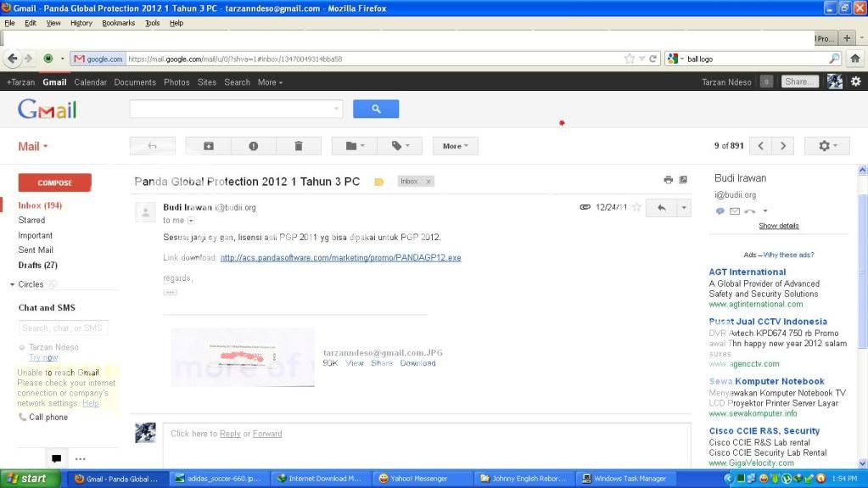
Task: Click the Share button in Google bar
Action: [x=799, y=81]
